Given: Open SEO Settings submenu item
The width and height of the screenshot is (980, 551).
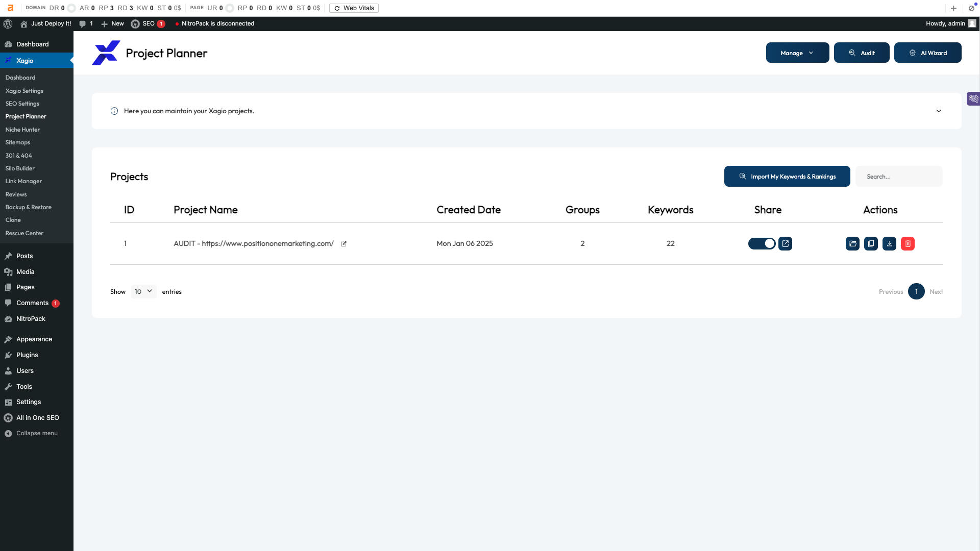Looking at the screenshot, I should point(22,104).
